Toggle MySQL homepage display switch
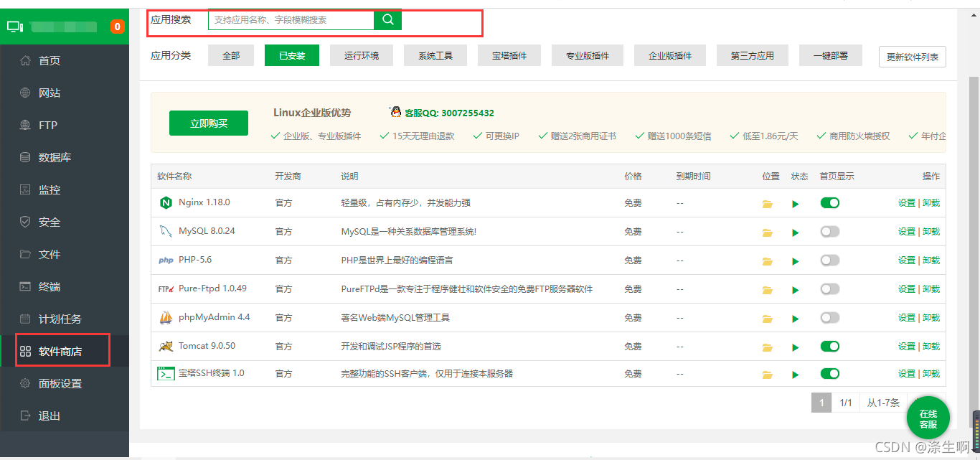Image resolution: width=980 pixels, height=460 pixels. click(830, 232)
